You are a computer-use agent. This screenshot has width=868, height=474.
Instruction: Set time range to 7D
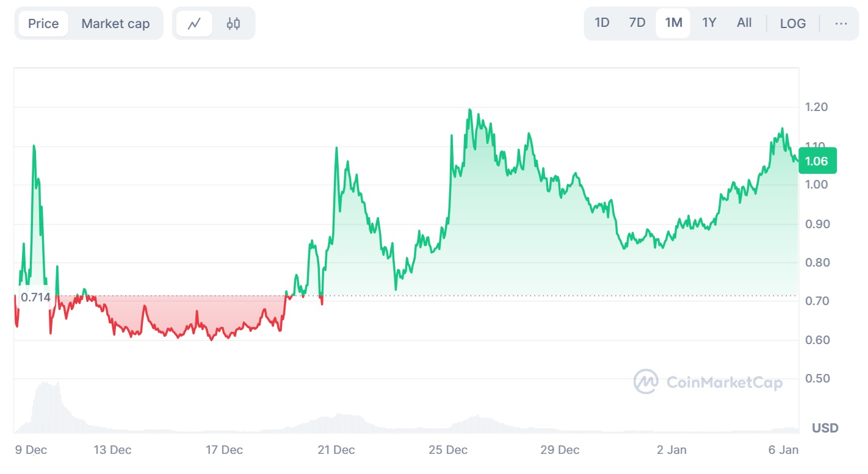[x=637, y=23]
